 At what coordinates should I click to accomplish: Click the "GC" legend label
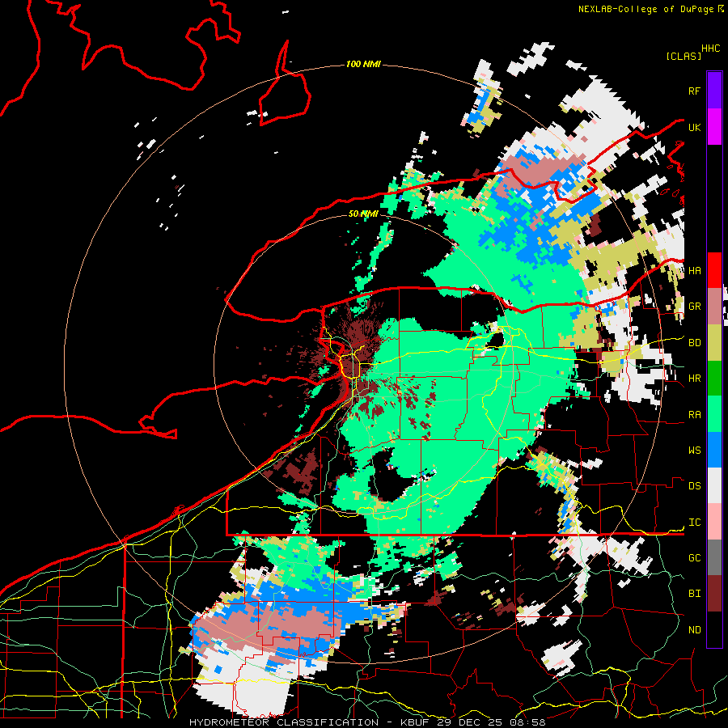pyautogui.click(x=695, y=557)
